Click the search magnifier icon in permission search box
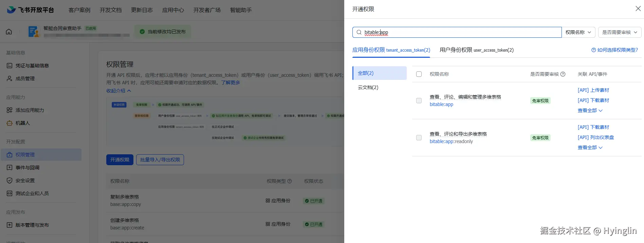Screen dimensions: 644x243 coord(359,32)
